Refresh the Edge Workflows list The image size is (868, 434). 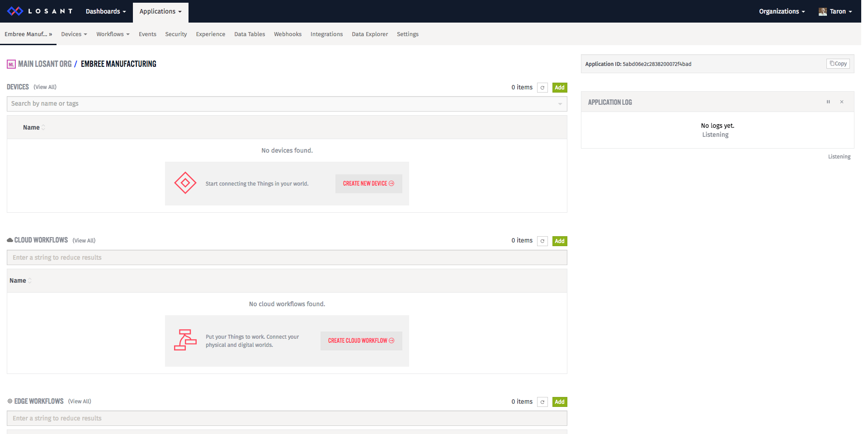click(542, 402)
